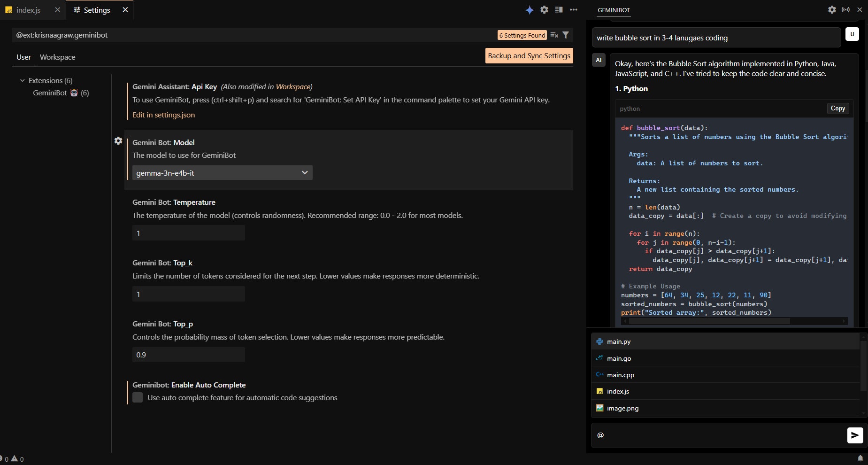The width and height of the screenshot is (868, 465).
Task: Focus the chat message input with @
Action: pyautogui.click(x=718, y=435)
